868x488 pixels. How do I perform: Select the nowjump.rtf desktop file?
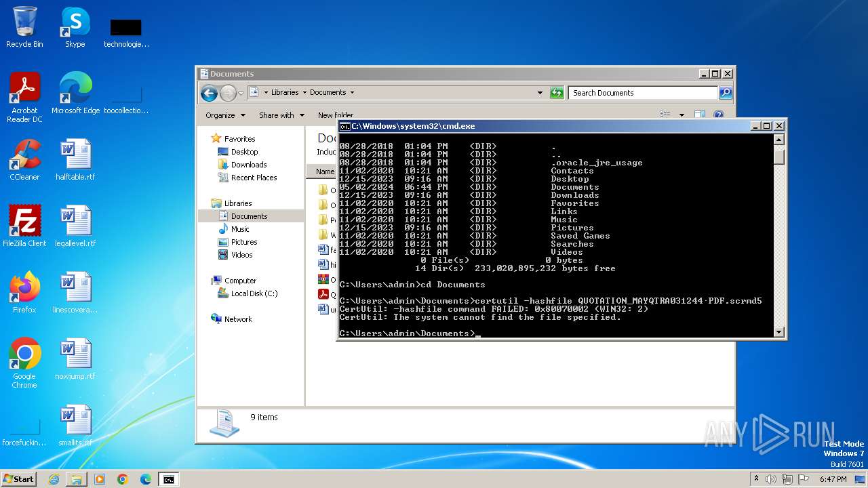(x=75, y=359)
